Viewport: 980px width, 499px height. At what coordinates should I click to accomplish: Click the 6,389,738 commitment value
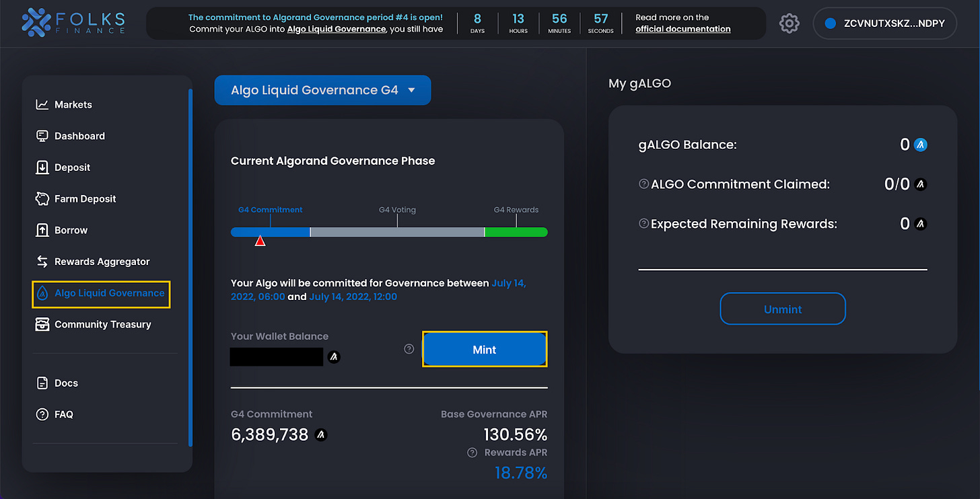(x=269, y=434)
